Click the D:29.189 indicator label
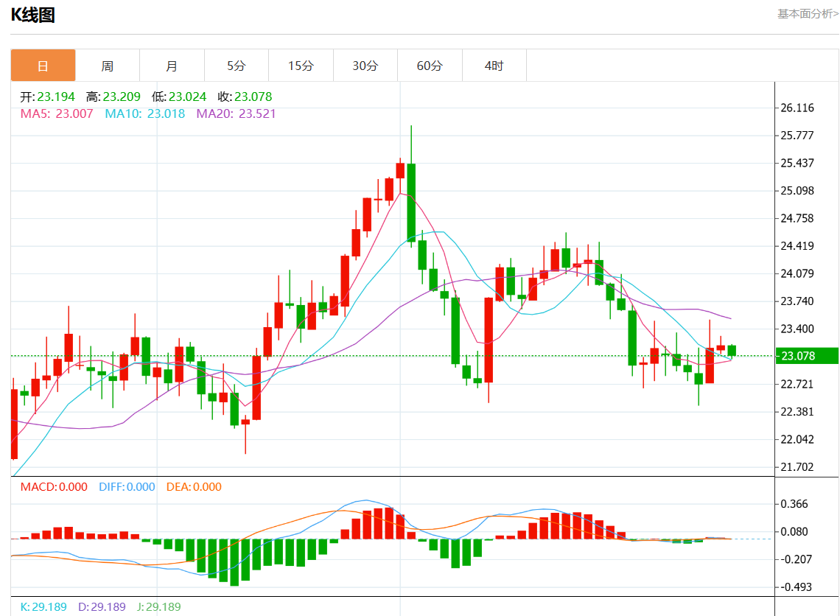The width and height of the screenshot is (840, 616). point(102,607)
